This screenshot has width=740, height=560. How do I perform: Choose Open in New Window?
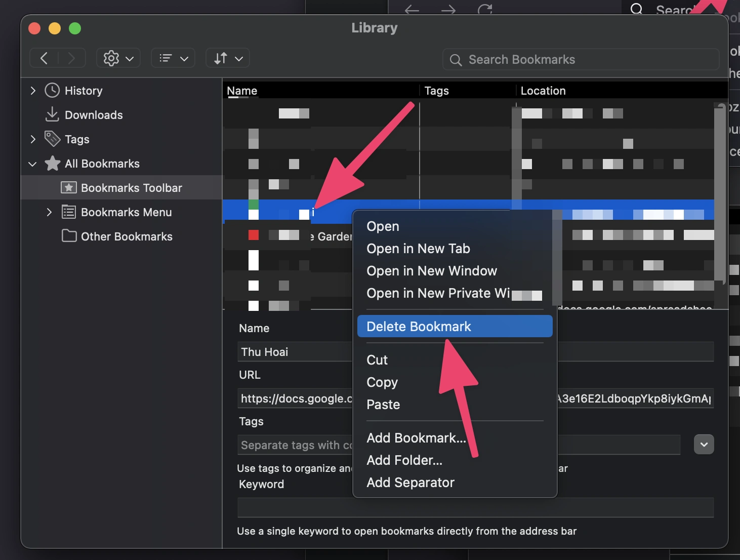click(455, 271)
